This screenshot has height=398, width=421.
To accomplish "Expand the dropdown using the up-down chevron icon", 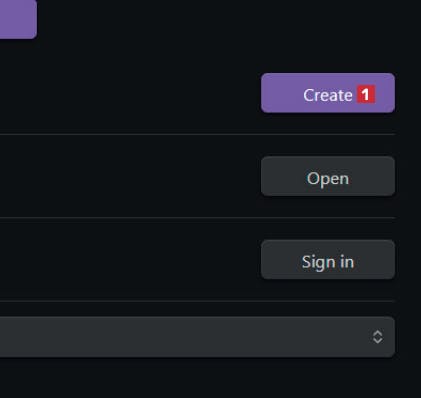I will click(377, 337).
